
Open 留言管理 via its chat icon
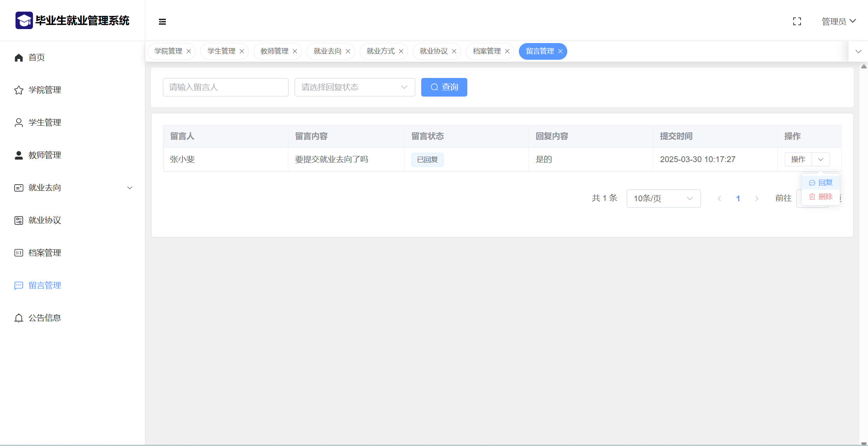point(19,286)
